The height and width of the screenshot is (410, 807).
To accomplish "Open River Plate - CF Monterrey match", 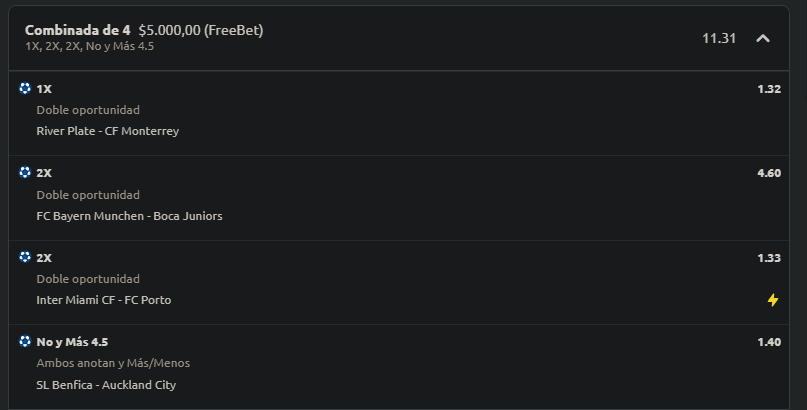I will tap(108, 131).
